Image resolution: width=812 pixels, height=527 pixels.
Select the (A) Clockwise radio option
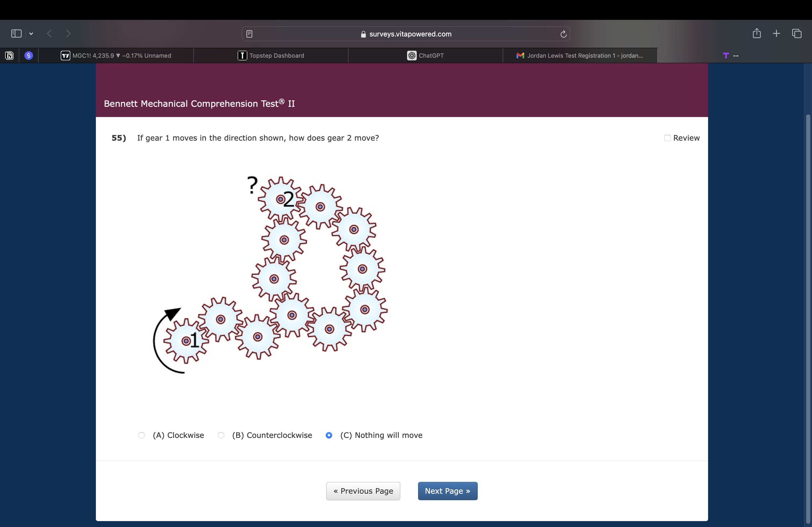[x=142, y=435]
